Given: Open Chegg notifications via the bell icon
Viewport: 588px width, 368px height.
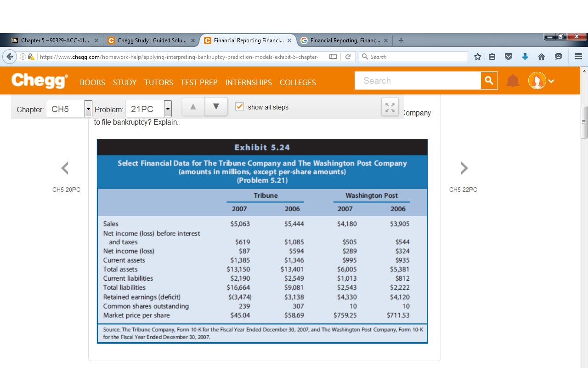Looking at the screenshot, I should [513, 80].
